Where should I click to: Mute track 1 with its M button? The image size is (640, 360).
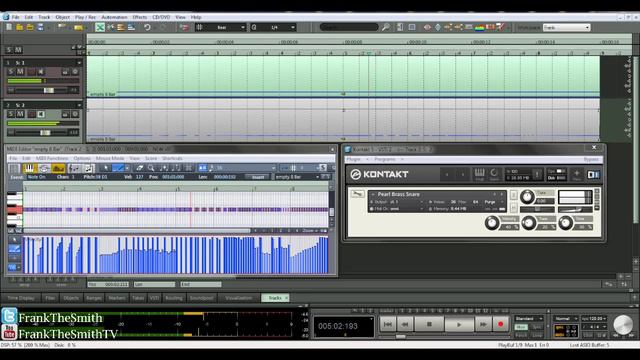tap(20, 72)
